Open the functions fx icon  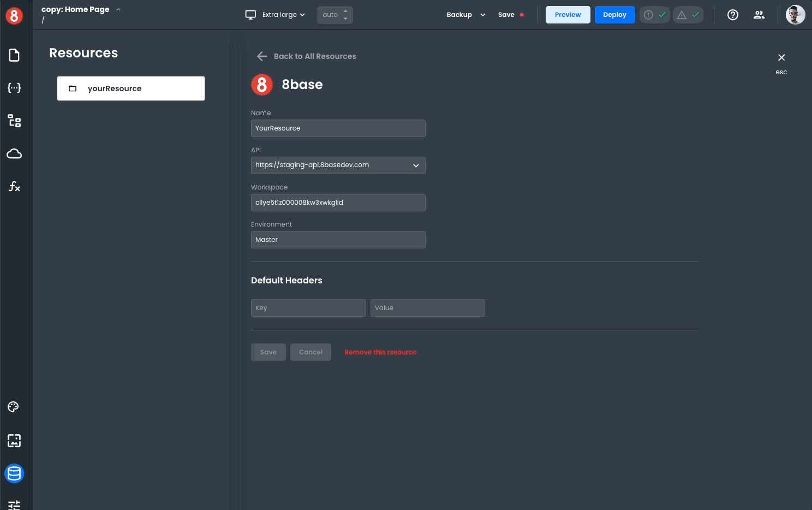(14, 187)
